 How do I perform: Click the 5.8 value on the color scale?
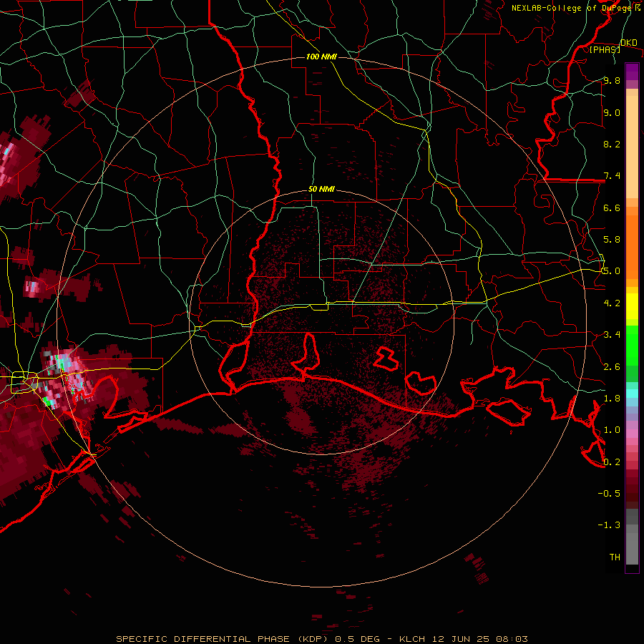click(612, 240)
